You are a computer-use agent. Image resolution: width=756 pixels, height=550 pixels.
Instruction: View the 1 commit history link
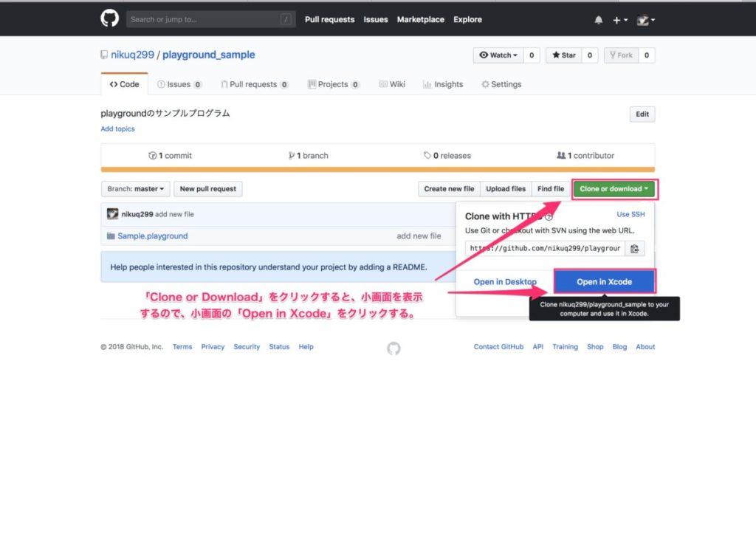tap(170, 155)
